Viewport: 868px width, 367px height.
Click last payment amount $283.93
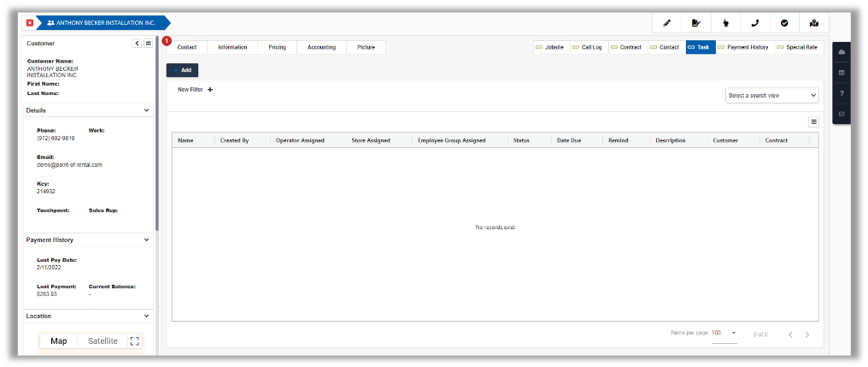tap(47, 293)
